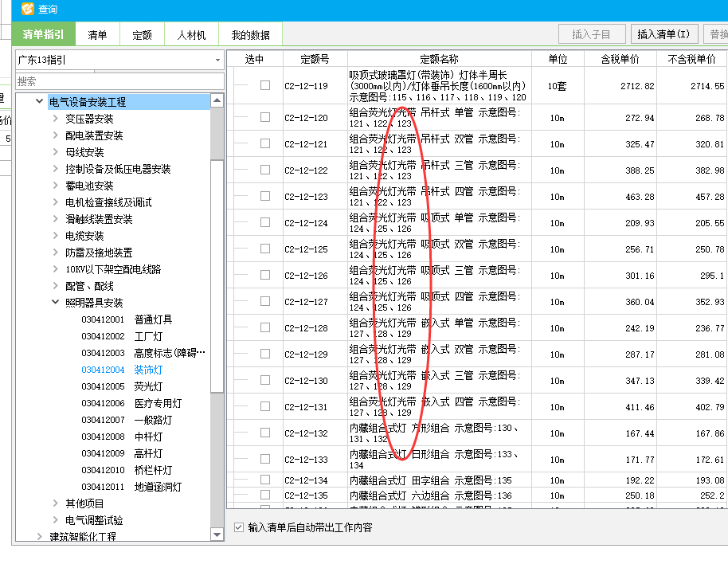Click the 查询 app icon in title bar
This screenshot has height=564, width=728.
pos(28,9)
